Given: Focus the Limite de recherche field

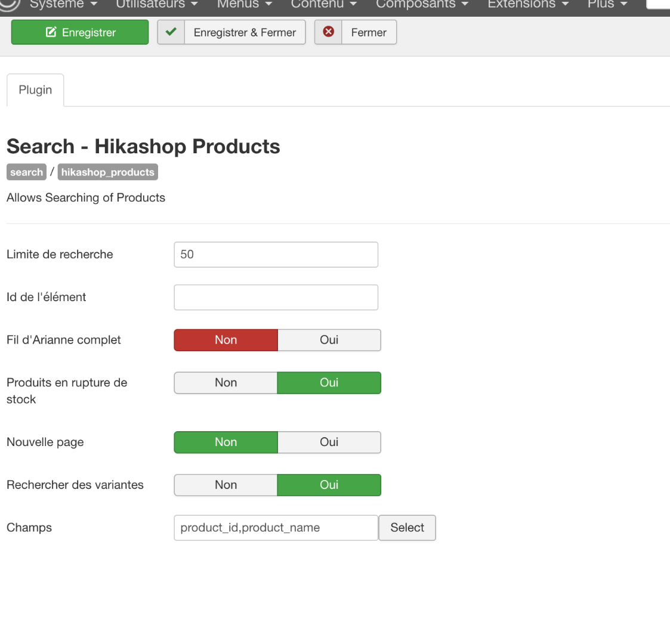Looking at the screenshot, I should point(276,255).
